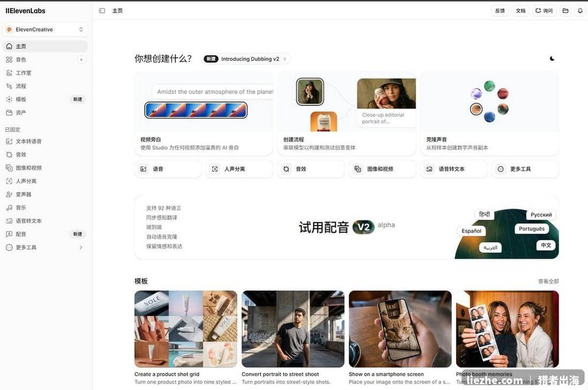
Task: Select the हिन्दी language chip
Action: [484, 215]
